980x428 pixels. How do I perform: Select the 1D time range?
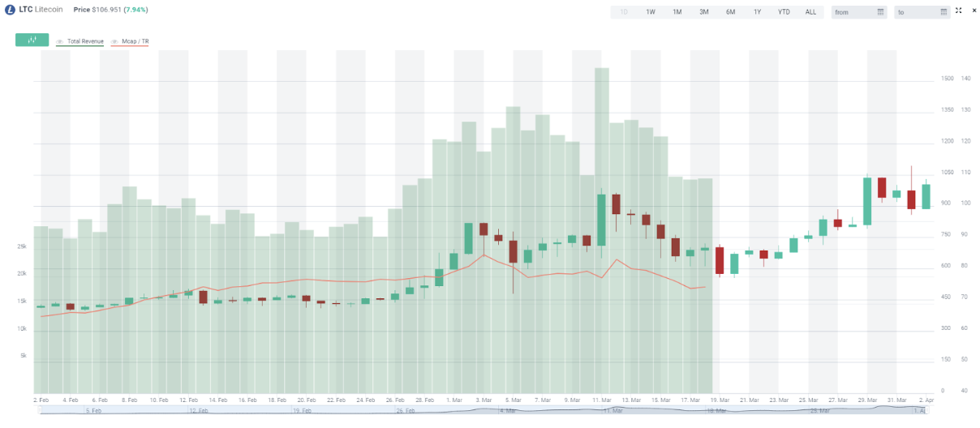624,12
